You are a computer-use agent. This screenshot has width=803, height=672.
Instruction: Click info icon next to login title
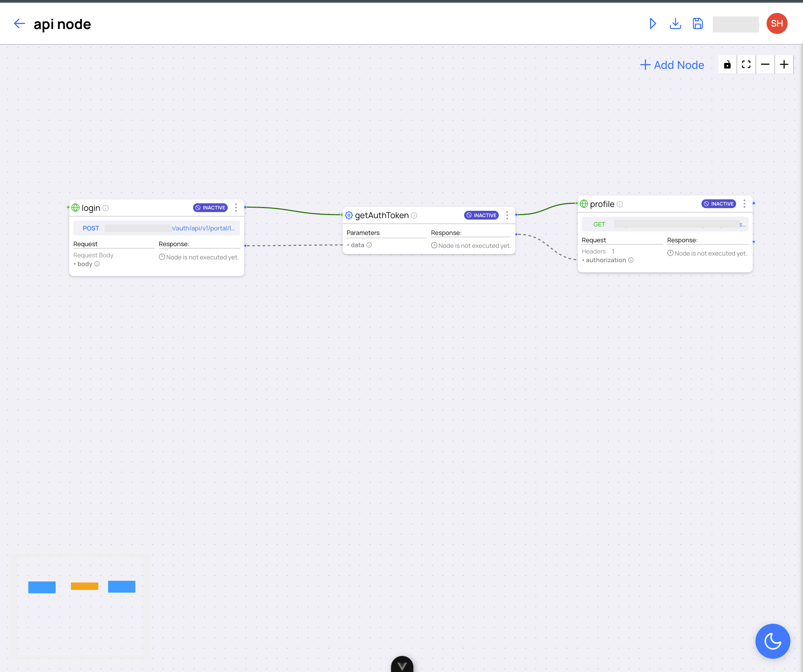click(x=106, y=208)
